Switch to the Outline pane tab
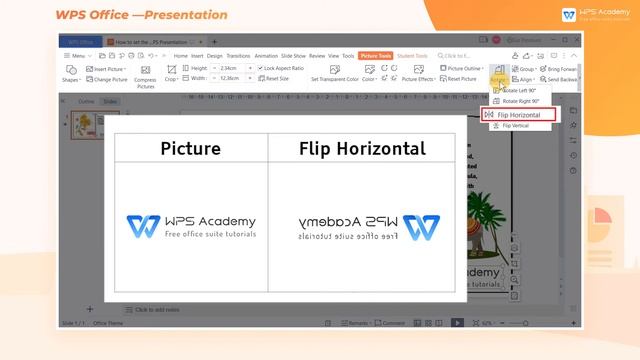640x360 pixels. point(86,101)
